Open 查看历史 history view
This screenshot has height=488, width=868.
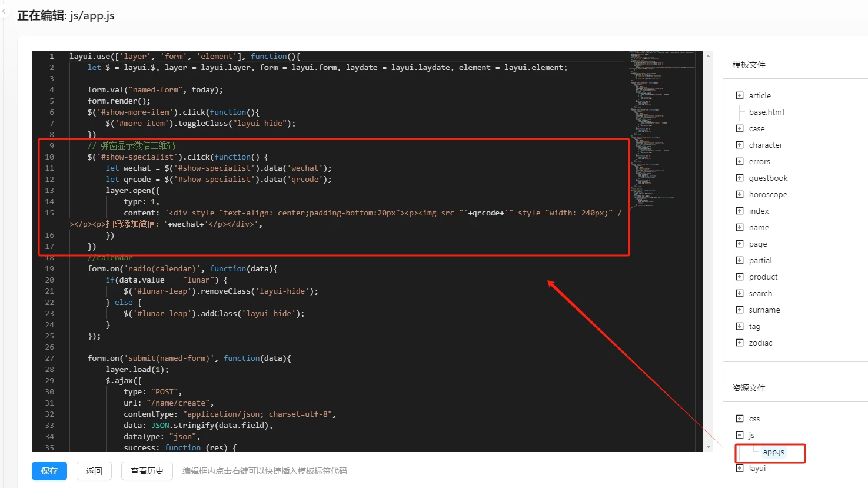147,471
